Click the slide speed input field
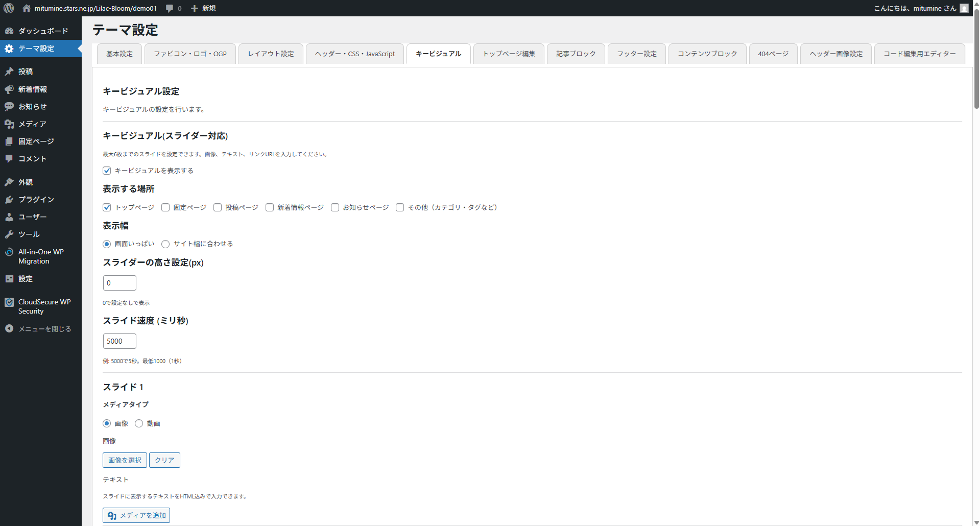Viewport: 980px width, 526px height. click(119, 341)
